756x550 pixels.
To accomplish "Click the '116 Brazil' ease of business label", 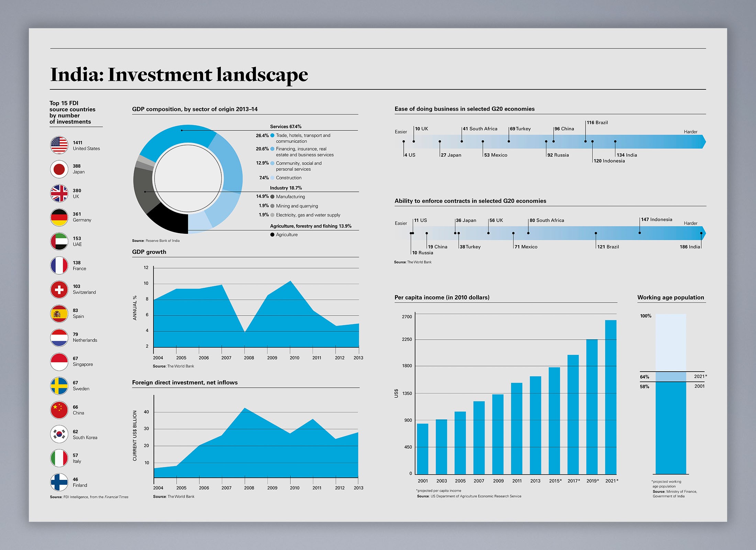I will pos(597,122).
